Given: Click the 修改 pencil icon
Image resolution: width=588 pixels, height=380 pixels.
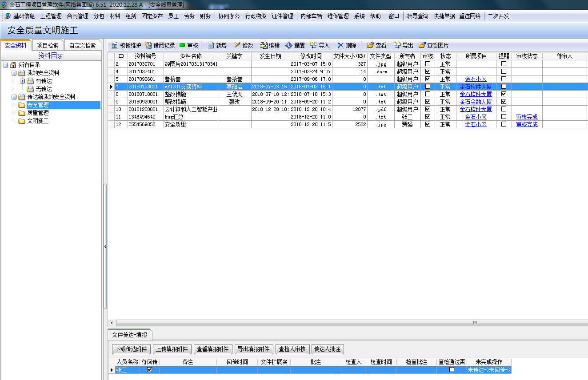Looking at the screenshot, I should [x=237, y=45].
